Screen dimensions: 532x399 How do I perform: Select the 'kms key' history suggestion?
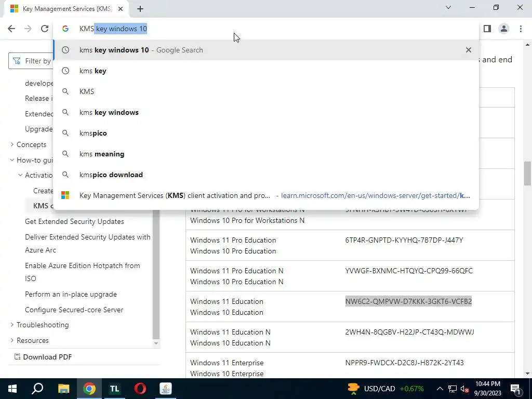click(266, 71)
